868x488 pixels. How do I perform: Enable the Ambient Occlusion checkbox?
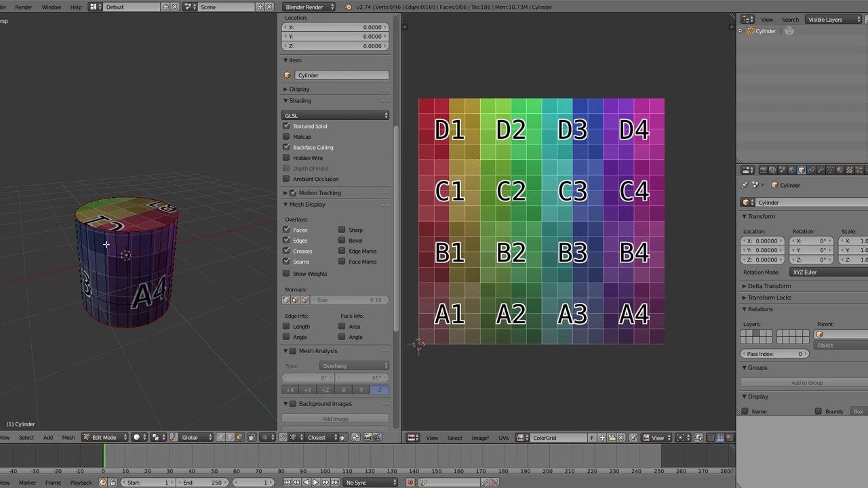coord(285,179)
